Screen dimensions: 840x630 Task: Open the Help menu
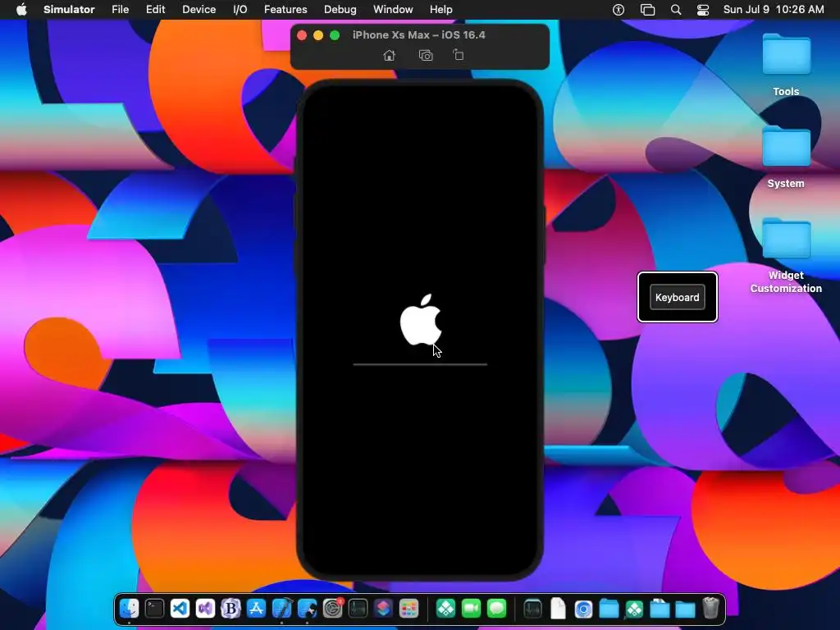[441, 9]
